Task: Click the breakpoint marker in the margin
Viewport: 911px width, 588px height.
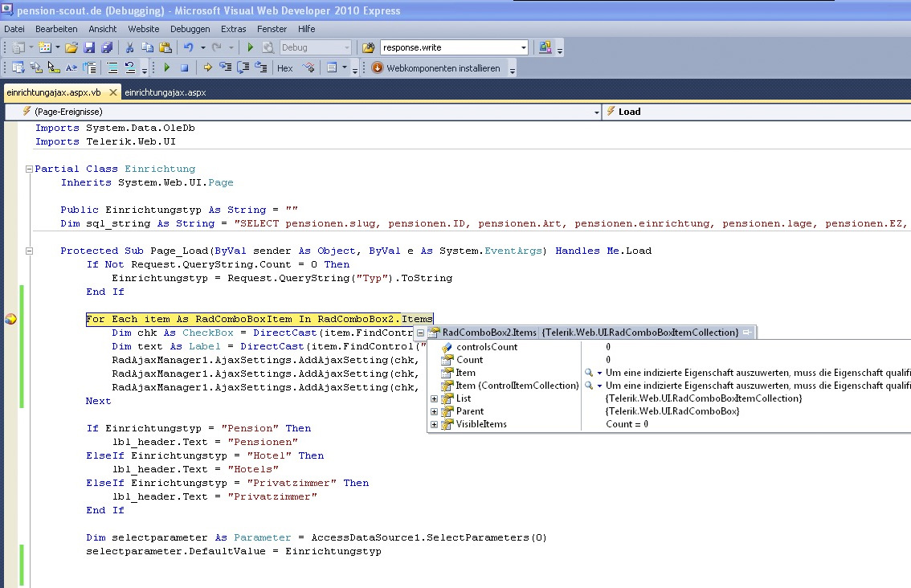Action: (x=10, y=319)
